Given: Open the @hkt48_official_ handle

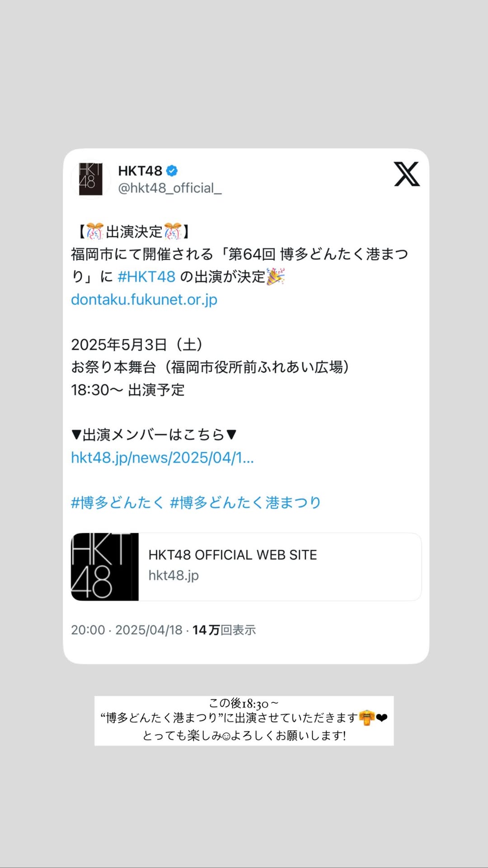Looking at the screenshot, I should coord(170,188).
